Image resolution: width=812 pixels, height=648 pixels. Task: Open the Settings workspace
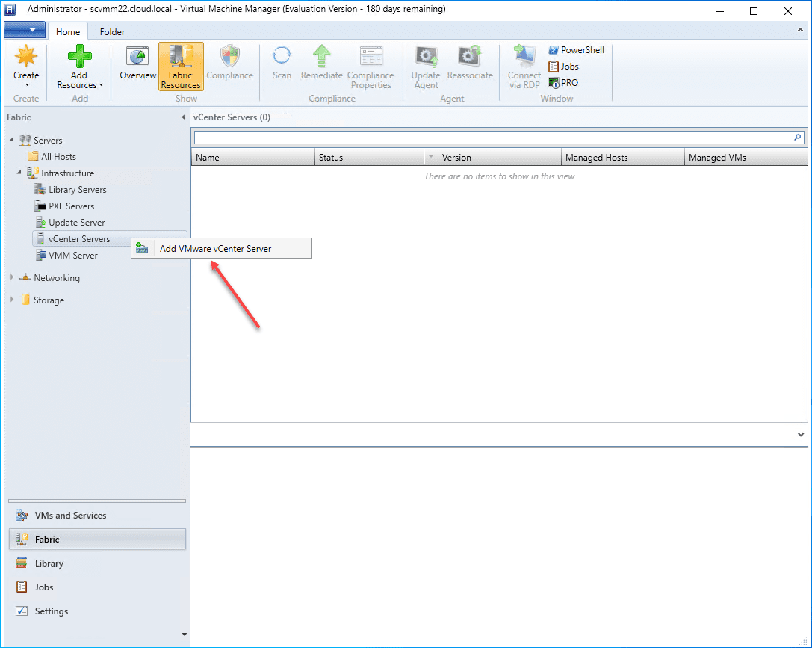tap(97, 611)
